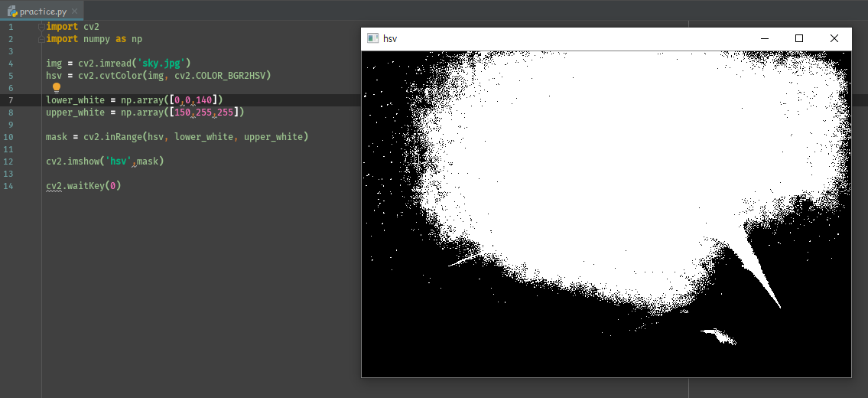This screenshot has height=398, width=868.
Task: Click 'import numpy as np' on line 2
Action: [94, 39]
